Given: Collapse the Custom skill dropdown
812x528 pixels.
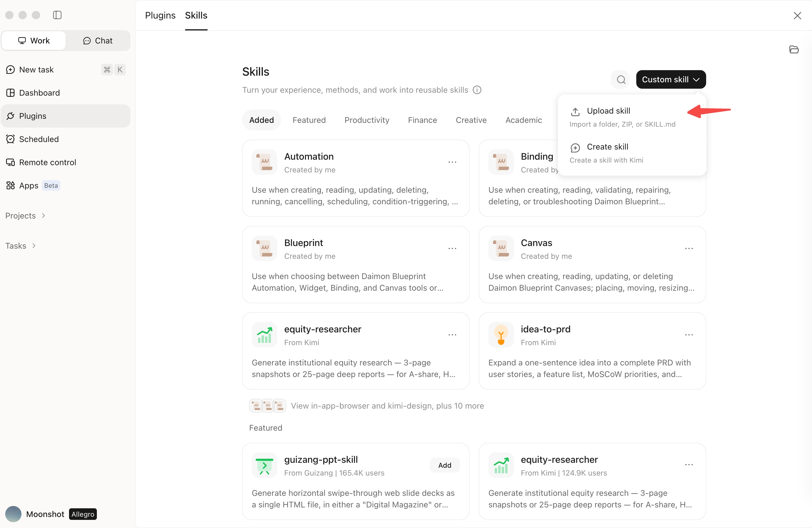Looking at the screenshot, I should tap(671, 79).
